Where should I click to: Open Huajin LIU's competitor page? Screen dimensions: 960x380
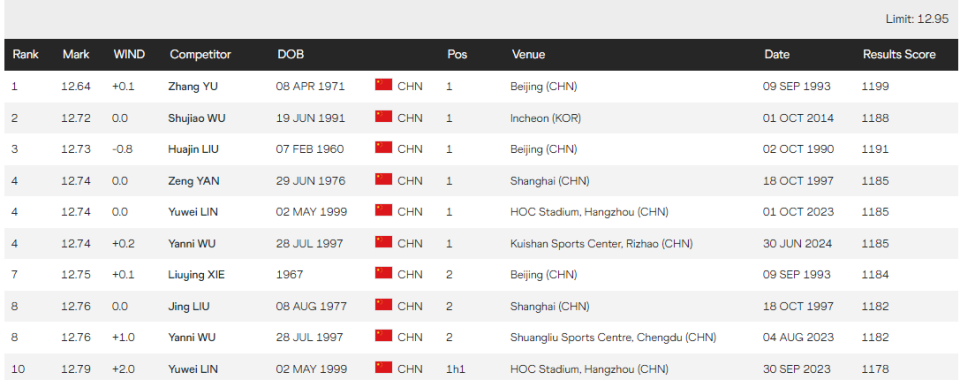click(x=193, y=149)
